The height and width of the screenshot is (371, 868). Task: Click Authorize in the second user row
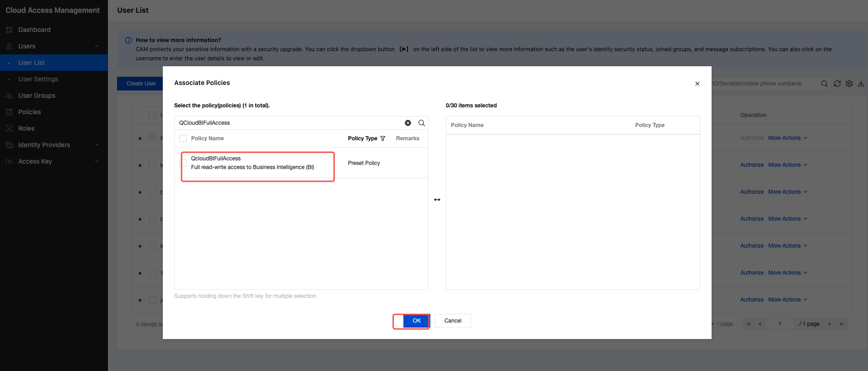pos(752,165)
